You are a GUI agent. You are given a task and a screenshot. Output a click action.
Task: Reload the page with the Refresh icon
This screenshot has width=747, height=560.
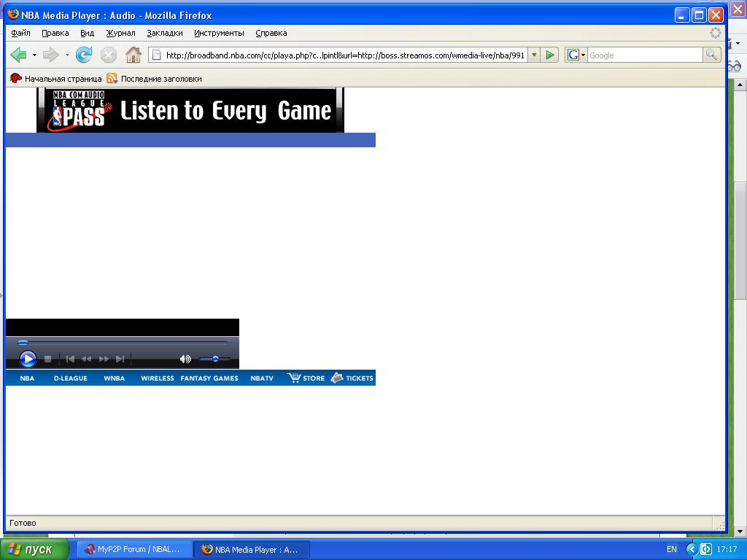[85, 55]
